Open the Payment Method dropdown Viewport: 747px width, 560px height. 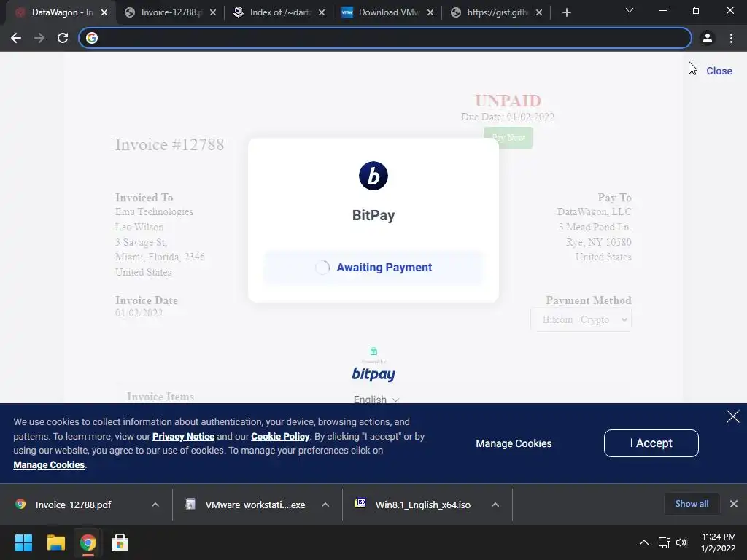click(x=581, y=319)
